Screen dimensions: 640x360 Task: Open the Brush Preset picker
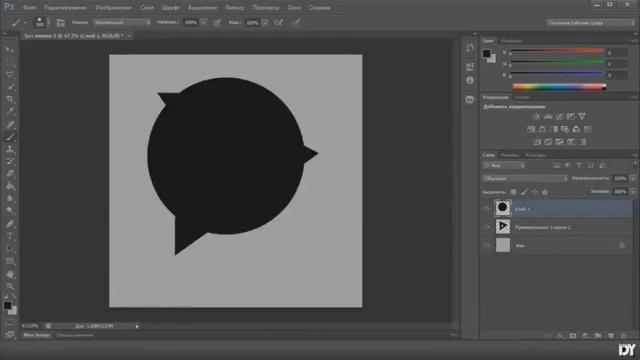(41, 22)
